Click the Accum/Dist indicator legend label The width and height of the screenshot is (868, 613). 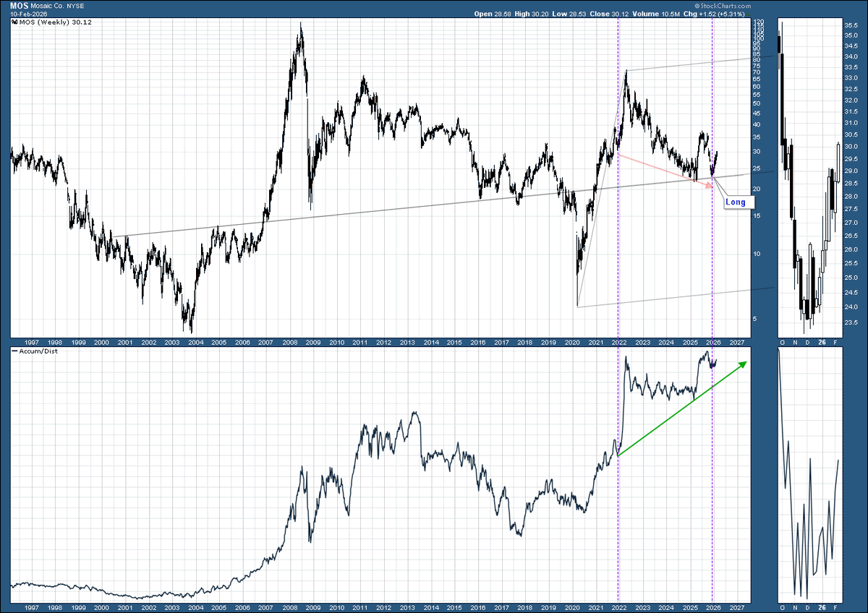coord(35,350)
